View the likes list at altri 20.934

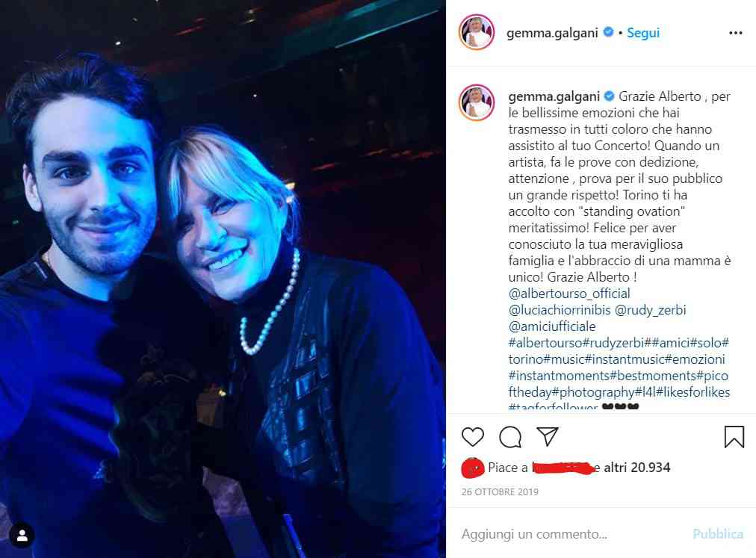click(x=636, y=468)
